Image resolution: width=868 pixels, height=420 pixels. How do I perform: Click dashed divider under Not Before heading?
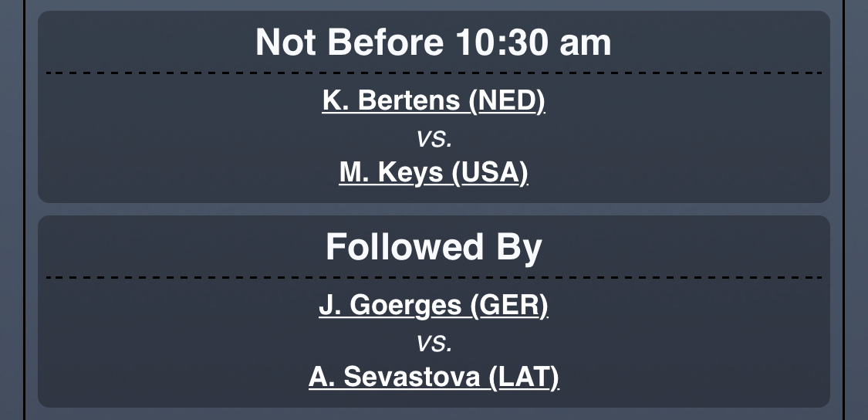(231, 73)
